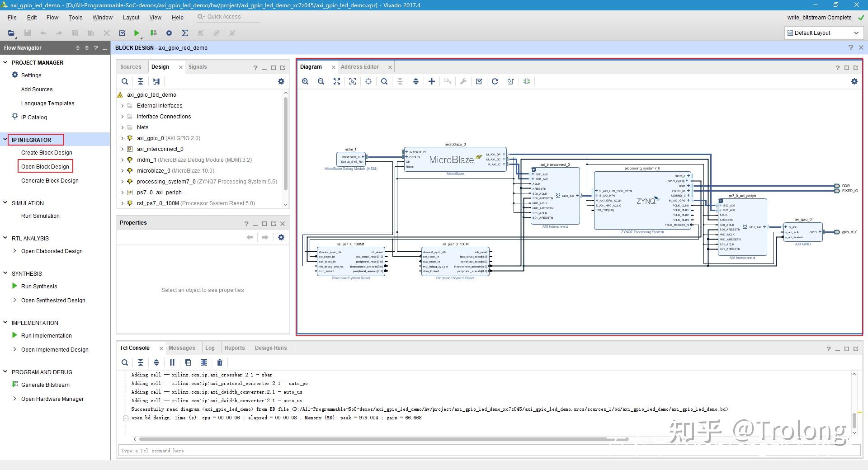
Task: Click Add IP plus icon in Diagram
Action: tap(432, 81)
